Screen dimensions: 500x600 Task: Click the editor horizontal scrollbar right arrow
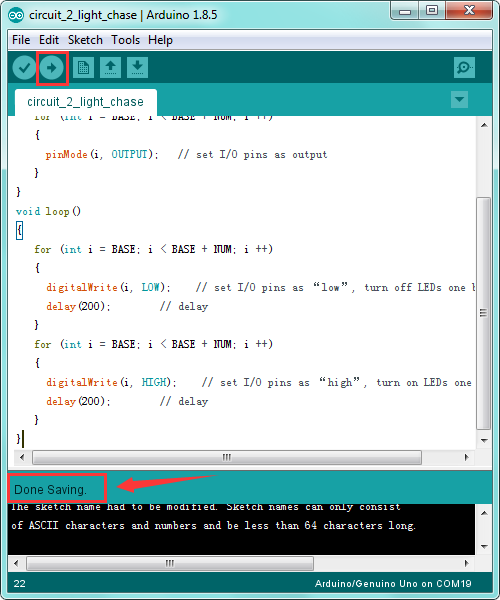[466, 457]
